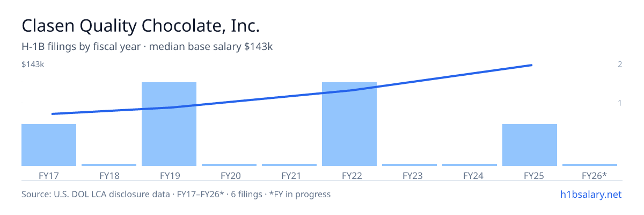Select the FY25 bar
Screen dimensions: 644x215
point(530,145)
